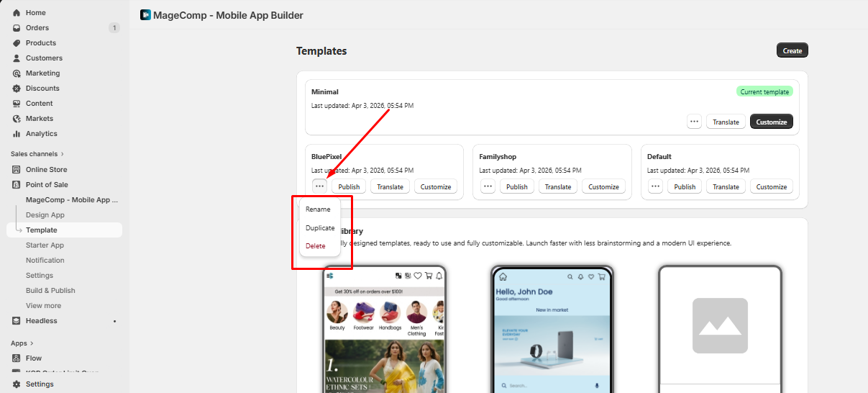Click the Analytics bar chart icon
Screen dimensions: 868x393
[x=17, y=134]
